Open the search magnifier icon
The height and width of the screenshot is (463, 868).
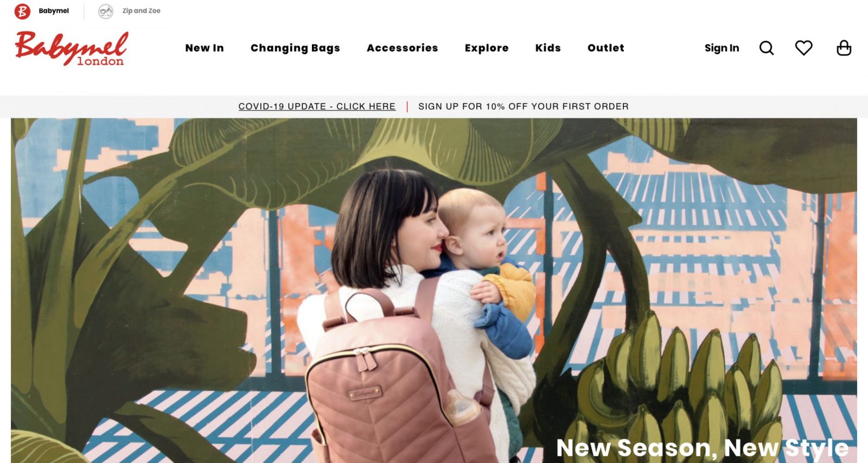766,48
